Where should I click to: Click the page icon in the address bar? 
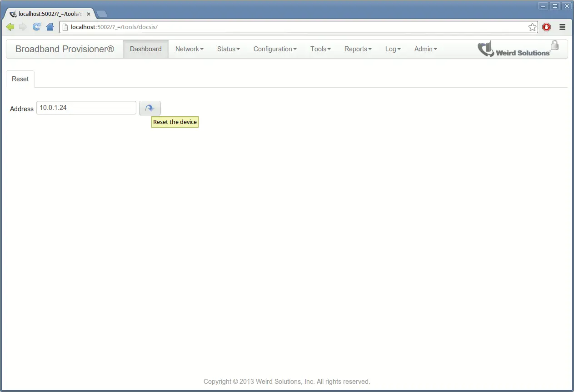pyautogui.click(x=65, y=27)
